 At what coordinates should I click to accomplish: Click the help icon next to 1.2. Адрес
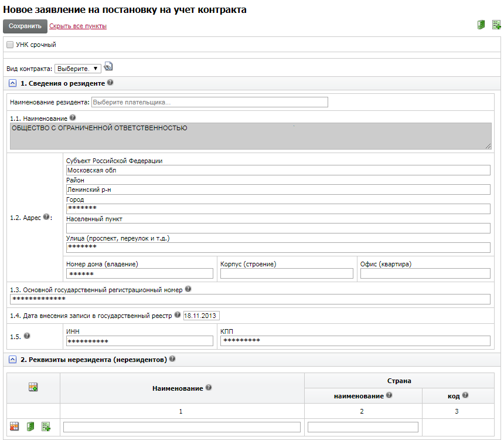click(46, 217)
